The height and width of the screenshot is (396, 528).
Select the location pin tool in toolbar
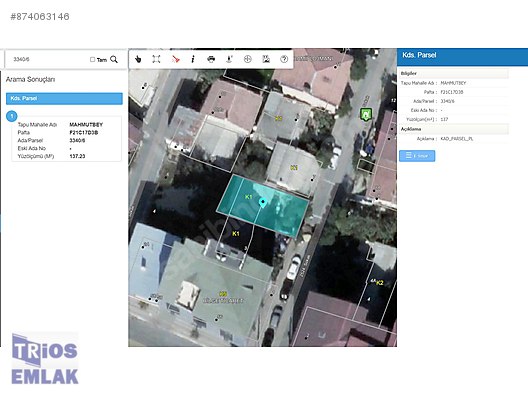[229, 59]
